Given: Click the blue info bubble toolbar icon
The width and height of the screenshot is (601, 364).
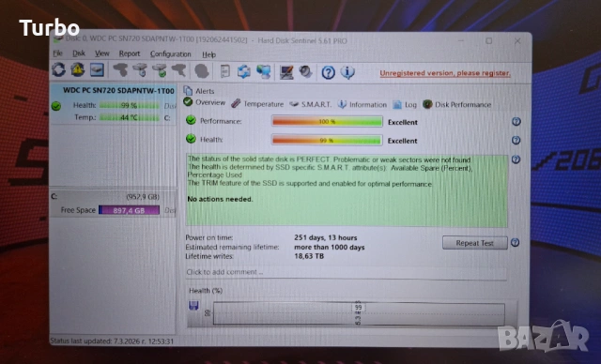Looking at the screenshot, I should click(x=347, y=72).
